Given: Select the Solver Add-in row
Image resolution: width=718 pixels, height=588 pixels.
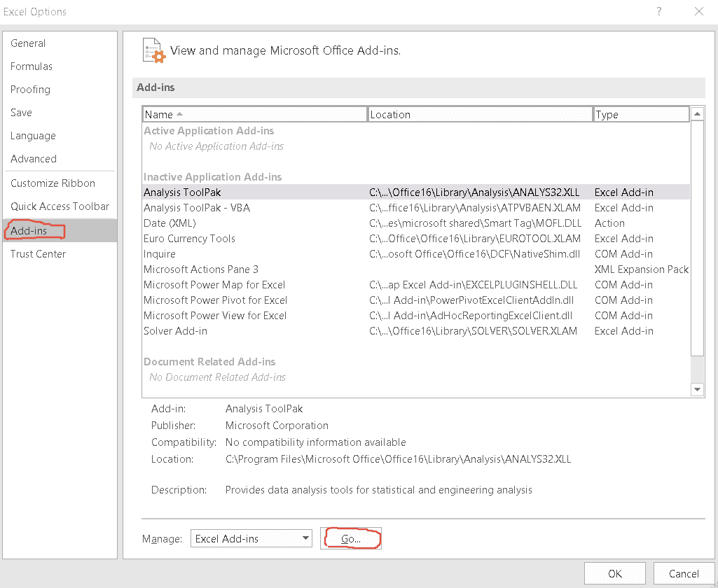Looking at the screenshot, I should (416, 331).
